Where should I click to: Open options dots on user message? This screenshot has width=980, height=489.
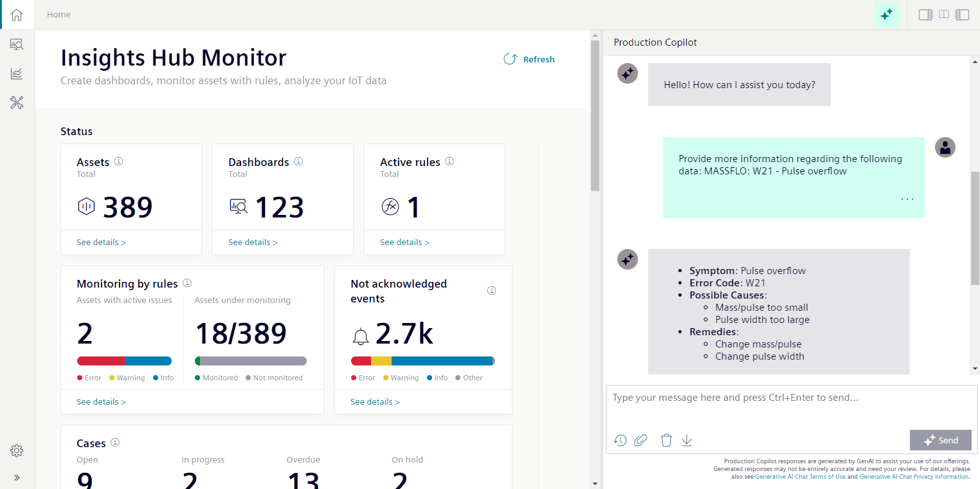click(x=907, y=199)
